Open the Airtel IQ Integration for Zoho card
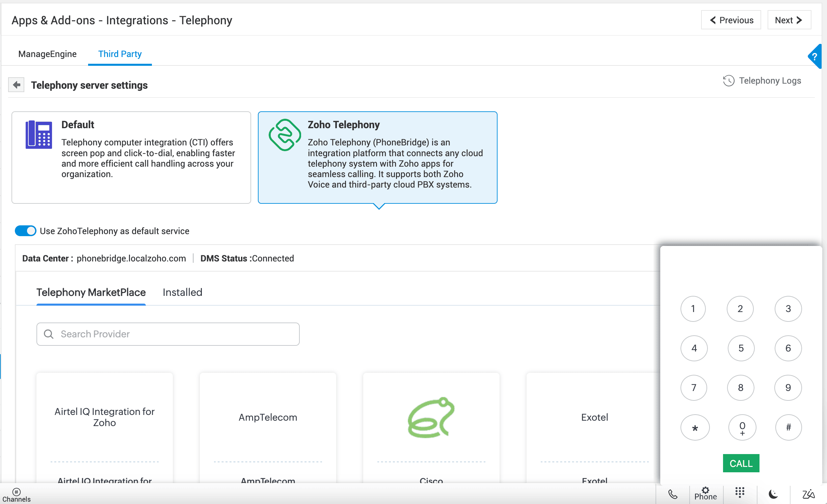Image resolution: width=827 pixels, height=504 pixels. pos(105,428)
